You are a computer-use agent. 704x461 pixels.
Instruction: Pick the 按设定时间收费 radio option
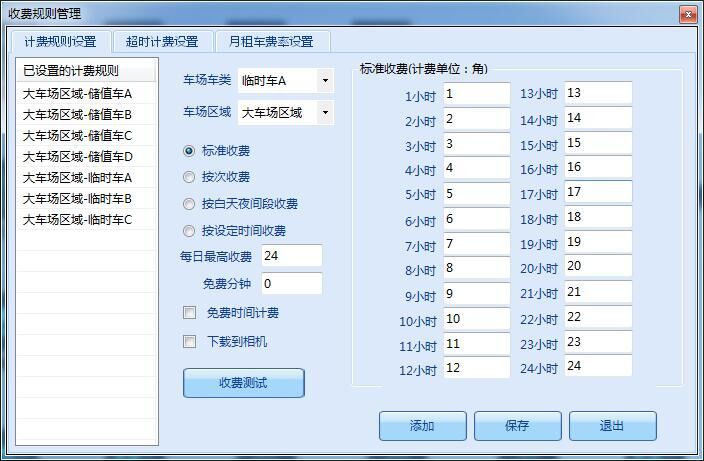(189, 231)
